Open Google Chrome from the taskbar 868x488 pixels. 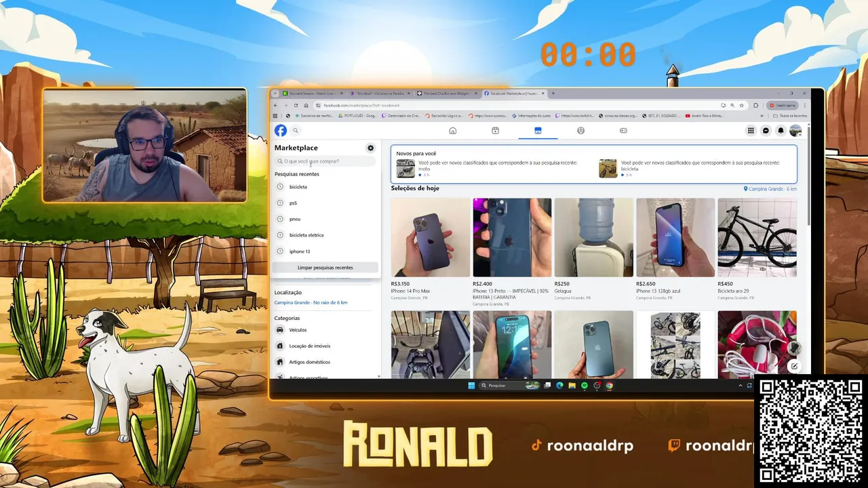click(x=610, y=386)
